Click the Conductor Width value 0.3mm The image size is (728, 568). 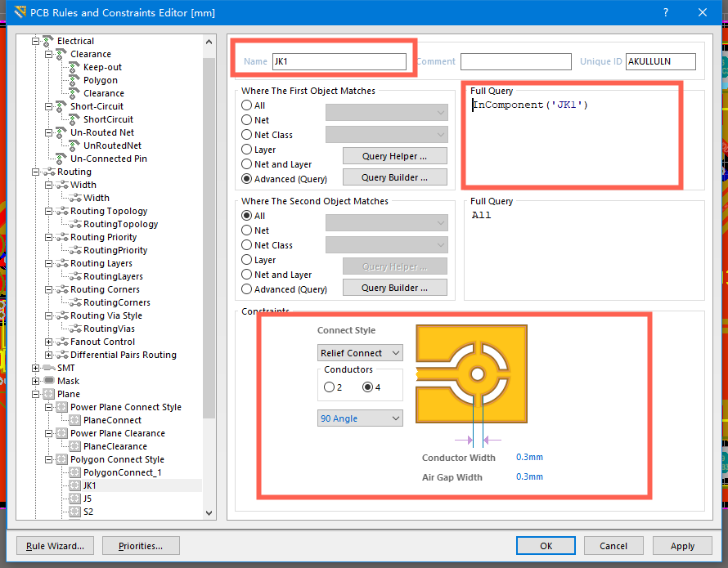point(529,458)
